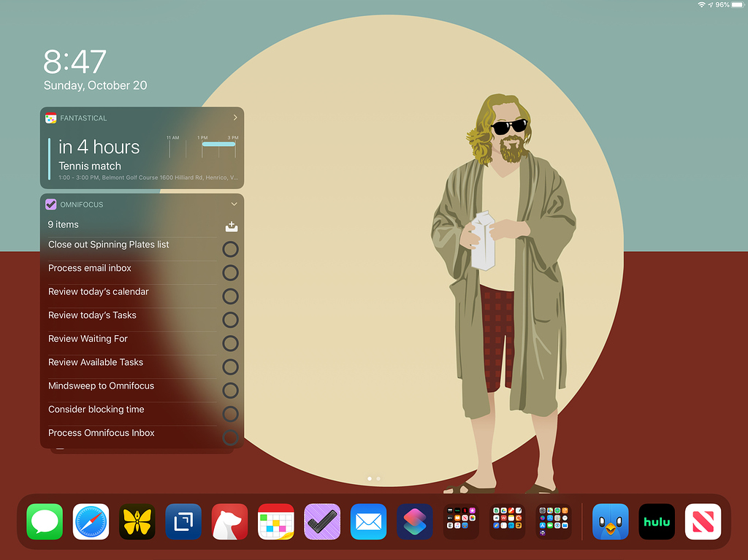Open the 'Close out Spinning Plates list' task
This screenshot has height=560, width=748.
pos(109,245)
